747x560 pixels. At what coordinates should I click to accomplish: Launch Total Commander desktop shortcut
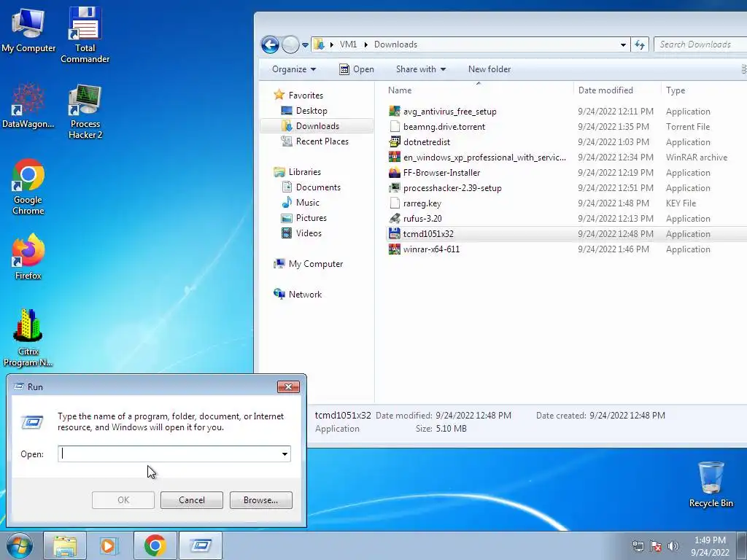[85, 34]
